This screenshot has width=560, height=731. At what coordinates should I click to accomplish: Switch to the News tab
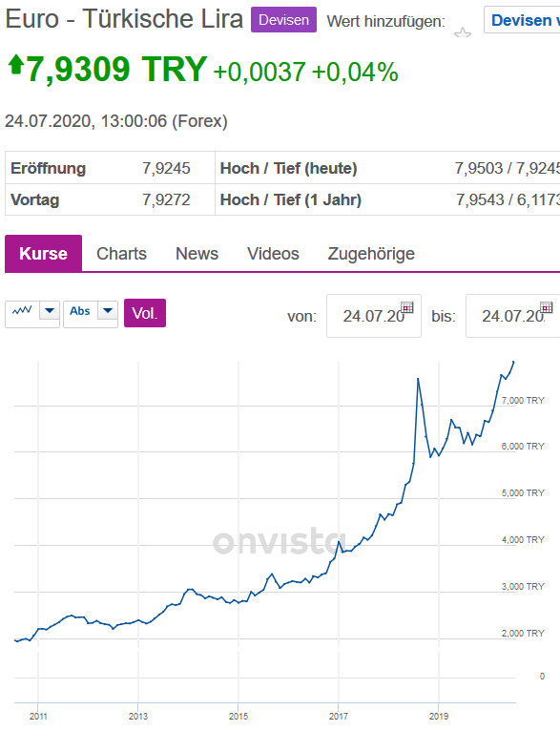coord(197,254)
